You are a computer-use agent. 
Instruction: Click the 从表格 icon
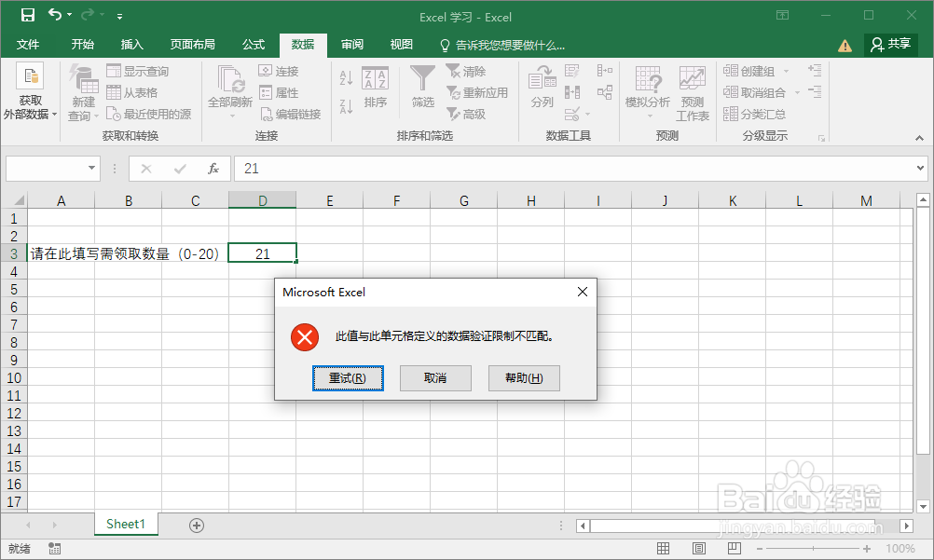click(x=113, y=92)
